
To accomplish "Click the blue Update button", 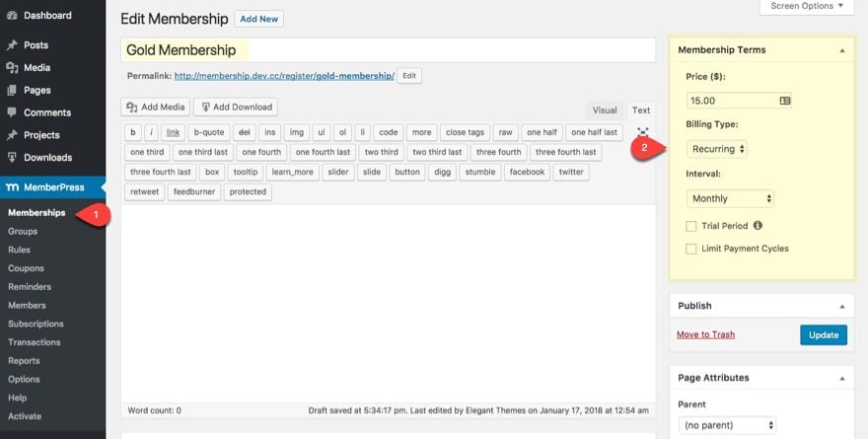I will (x=824, y=335).
